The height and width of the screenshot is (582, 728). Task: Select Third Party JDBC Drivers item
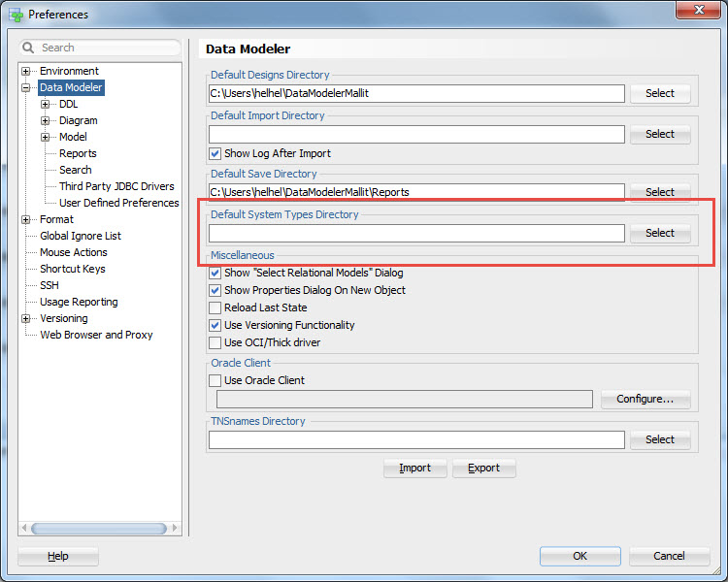point(116,186)
